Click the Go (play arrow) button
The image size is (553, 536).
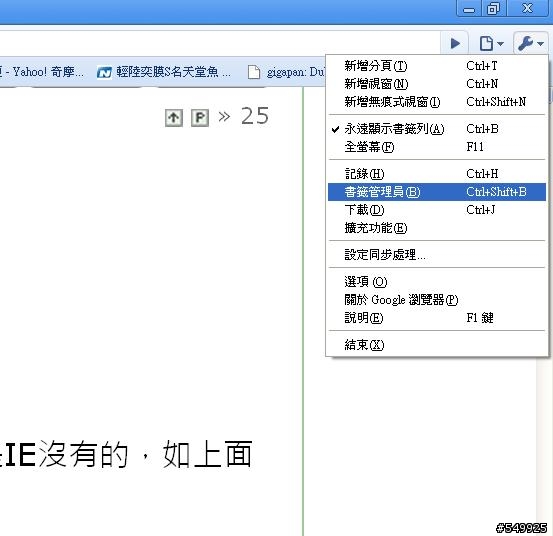[x=455, y=43]
